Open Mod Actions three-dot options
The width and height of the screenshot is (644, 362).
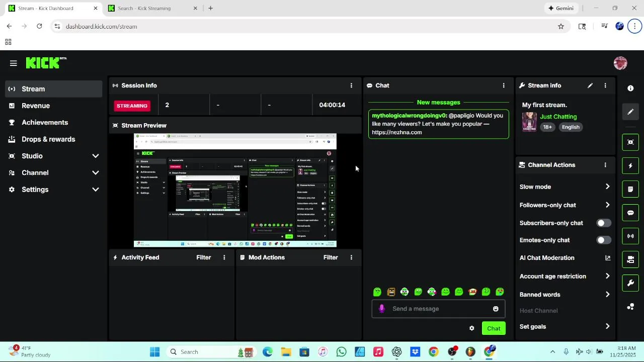(351, 257)
